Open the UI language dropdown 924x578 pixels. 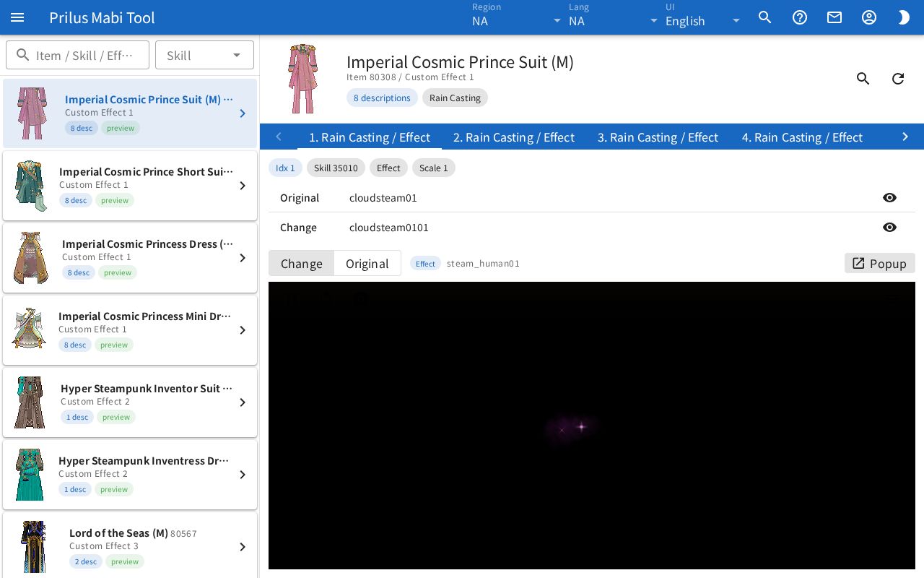(x=704, y=17)
